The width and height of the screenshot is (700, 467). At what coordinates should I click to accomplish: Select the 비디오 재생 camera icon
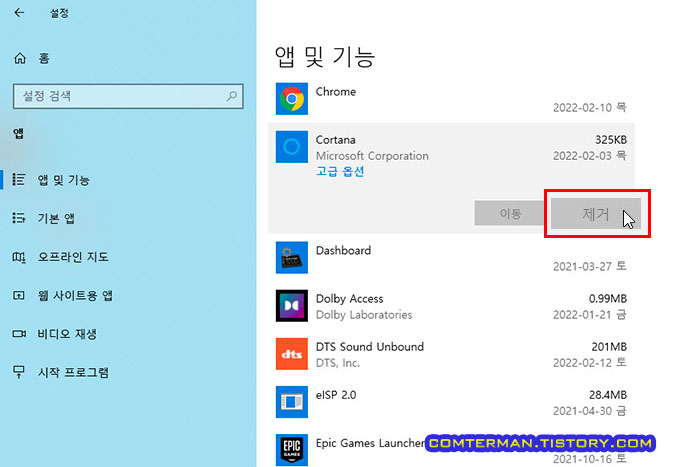(x=19, y=334)
